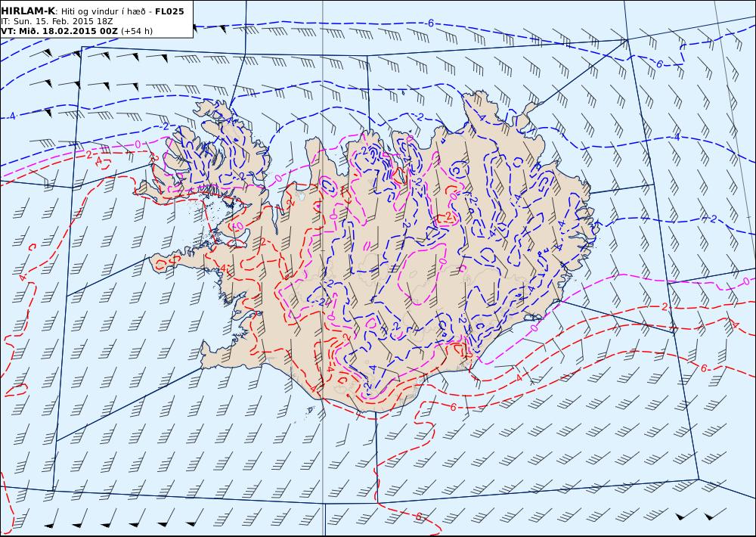
Task: Click the blue -6 contour label at top center
Action: [x=429, y=23]
